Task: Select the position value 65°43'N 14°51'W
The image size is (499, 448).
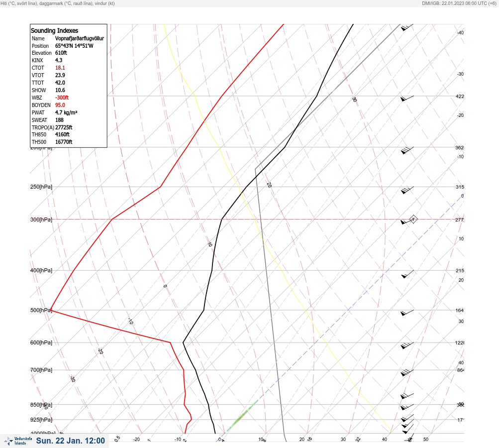Action: click(74, 46)
